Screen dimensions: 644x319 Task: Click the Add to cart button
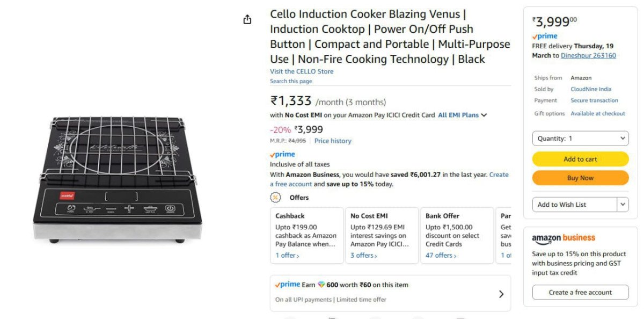coord(580,159)
